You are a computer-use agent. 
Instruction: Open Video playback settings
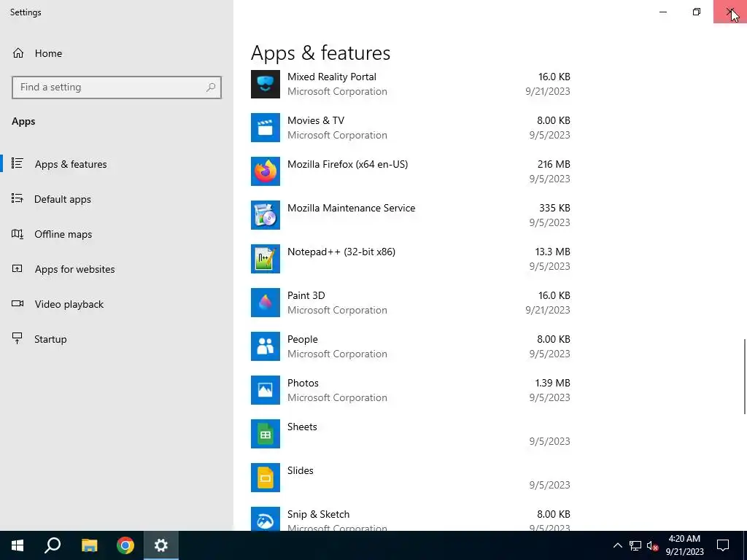pyautogui.click(x=117, y=304)
